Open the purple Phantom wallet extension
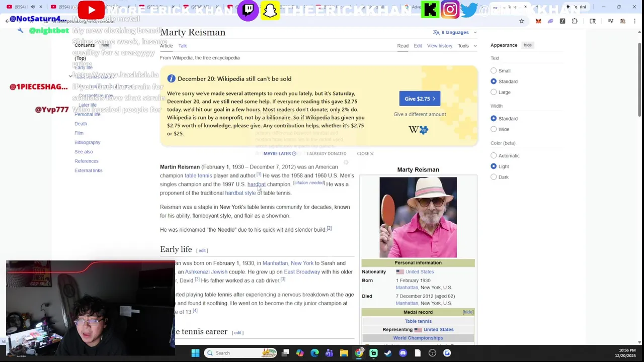 pyautogui.click(x=550, y=21)
